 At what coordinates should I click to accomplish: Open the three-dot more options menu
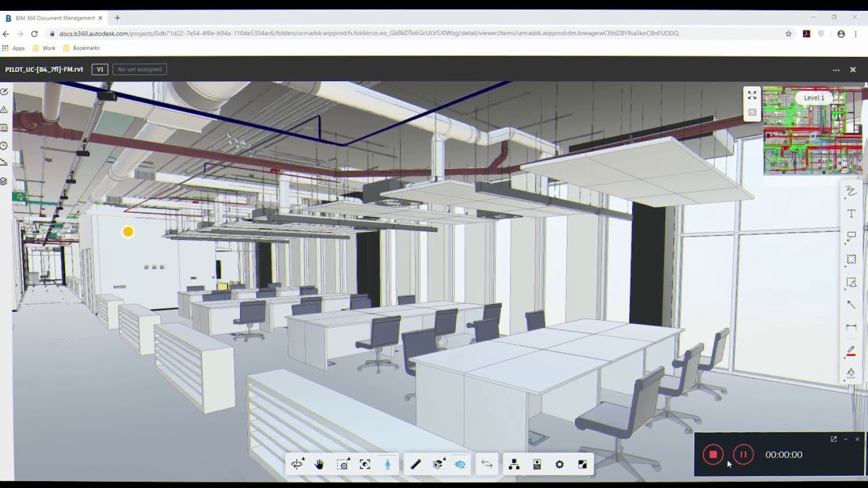click(x=836, y=70)
